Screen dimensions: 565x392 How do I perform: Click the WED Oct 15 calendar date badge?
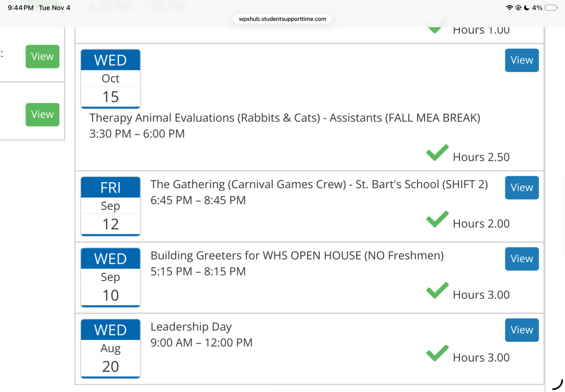110,78
